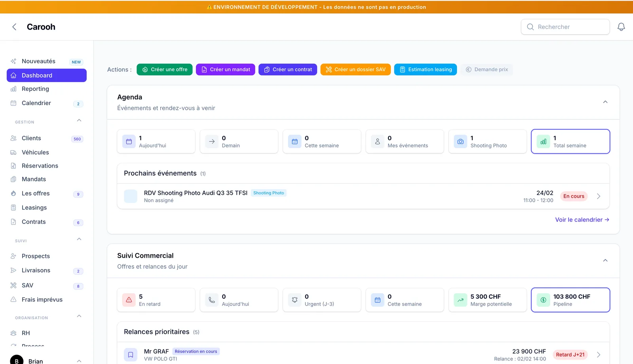Click the Créer un mandat button
Viewport: 633px width, 364px height.
(226, 70)
